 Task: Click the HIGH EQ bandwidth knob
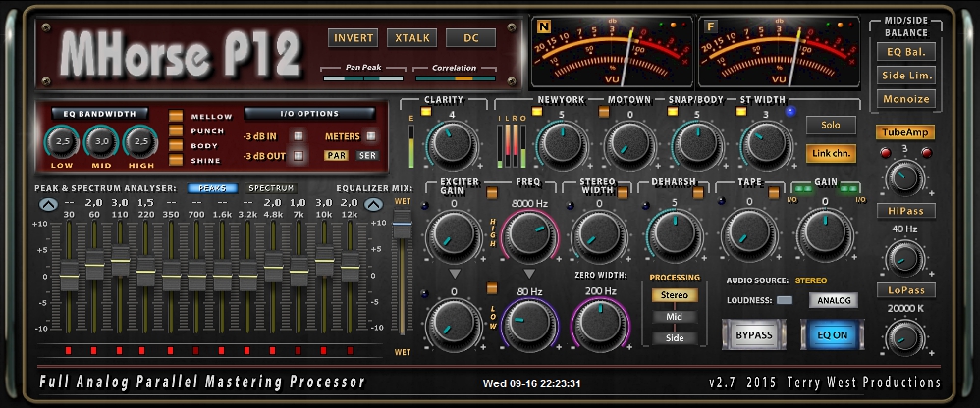tap(140, 142)
